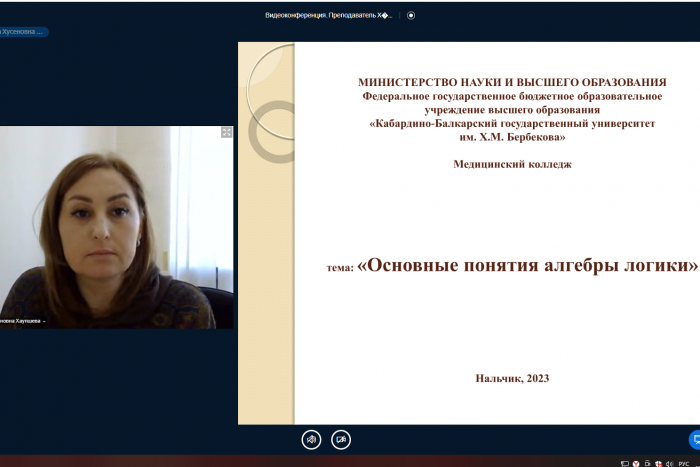Click the display-connection tray icon
The image size is (700, 467).
pos(625,464)
